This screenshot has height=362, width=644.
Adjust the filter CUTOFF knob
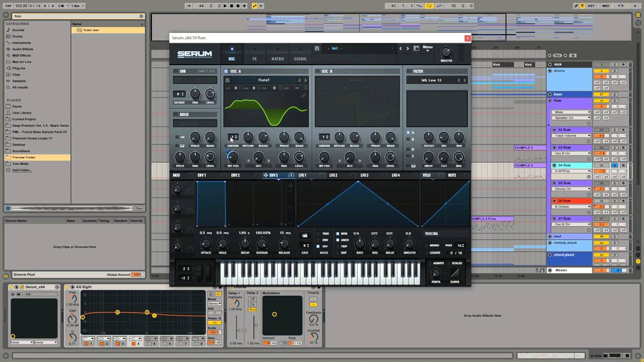429,137
